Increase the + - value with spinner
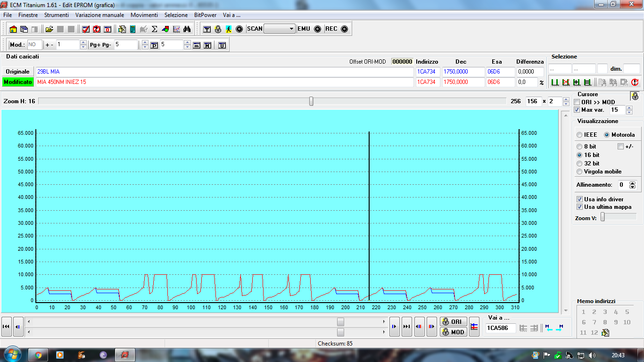This screenshot has height=362, width=644. [83, 42]
